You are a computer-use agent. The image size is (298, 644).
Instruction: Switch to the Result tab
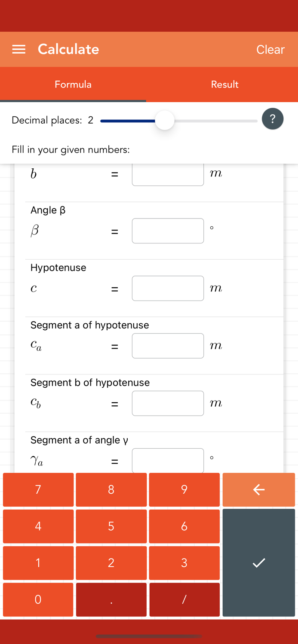point(224,85)
